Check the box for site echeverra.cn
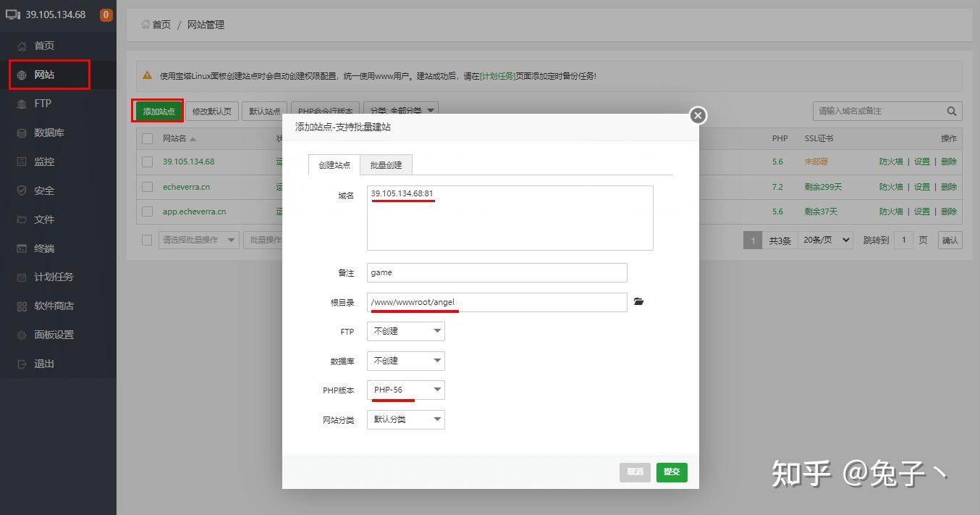The width and height of the screenshot is (980, 515). click(148, 187)
